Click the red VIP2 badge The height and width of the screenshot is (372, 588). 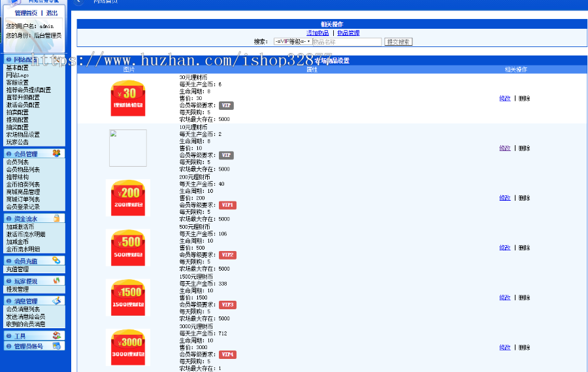tap(227, 255)
